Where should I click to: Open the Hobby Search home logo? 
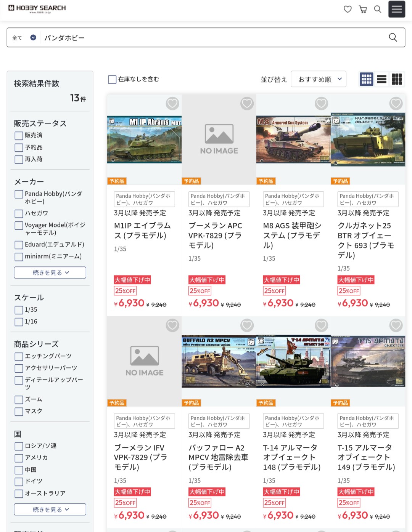coord(37,8)
